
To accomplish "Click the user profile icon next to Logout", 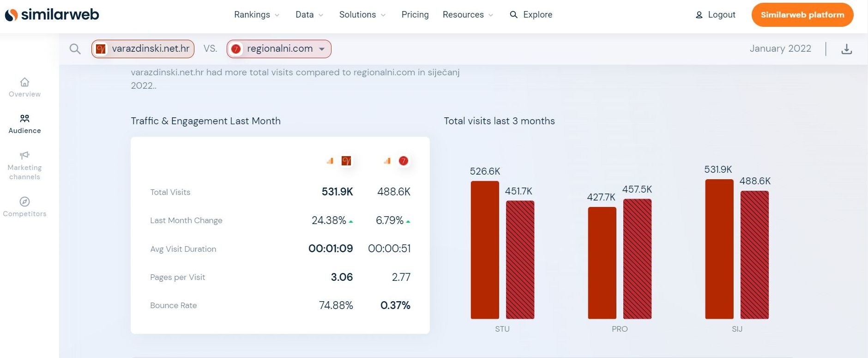I will (699, 15).
